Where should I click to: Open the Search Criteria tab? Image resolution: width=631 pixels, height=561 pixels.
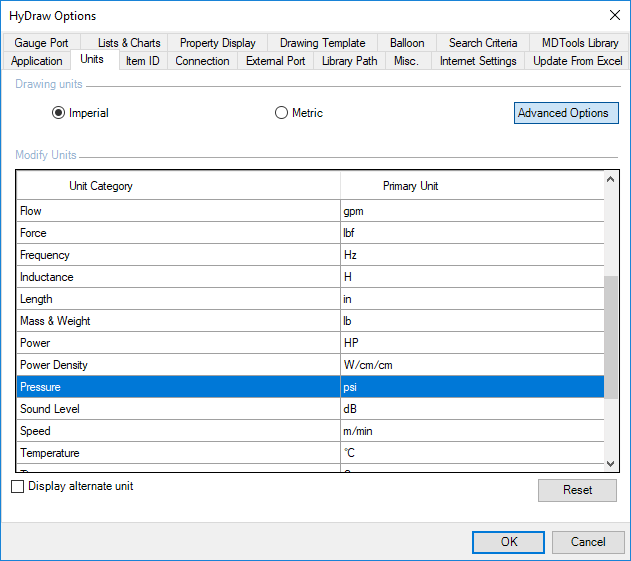[483, 43]
